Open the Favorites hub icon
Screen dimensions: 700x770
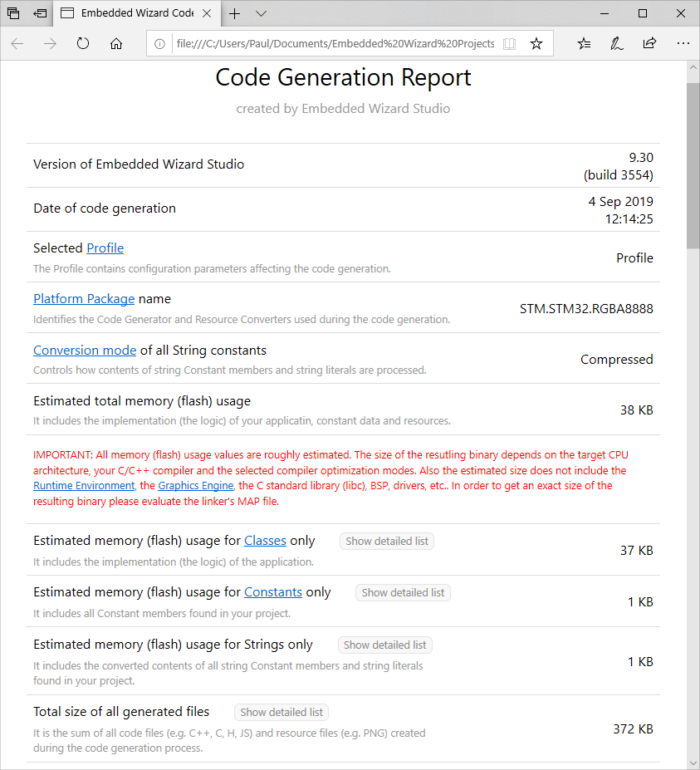[585, 43]
